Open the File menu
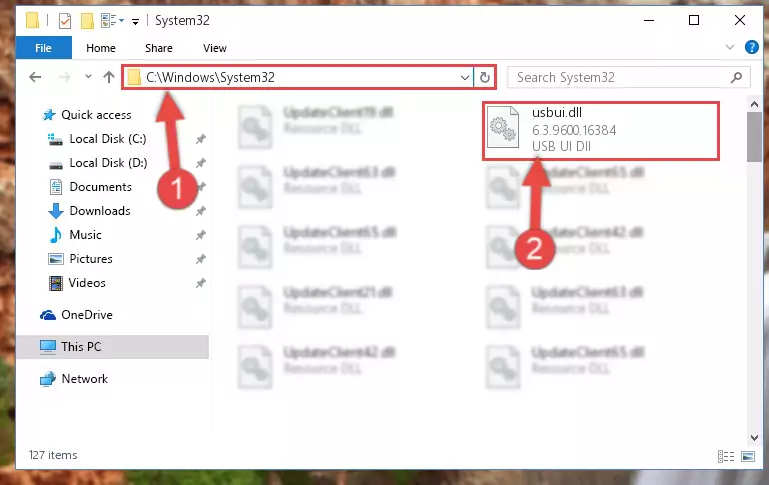The image size is (769, 485). coord(43,48)
